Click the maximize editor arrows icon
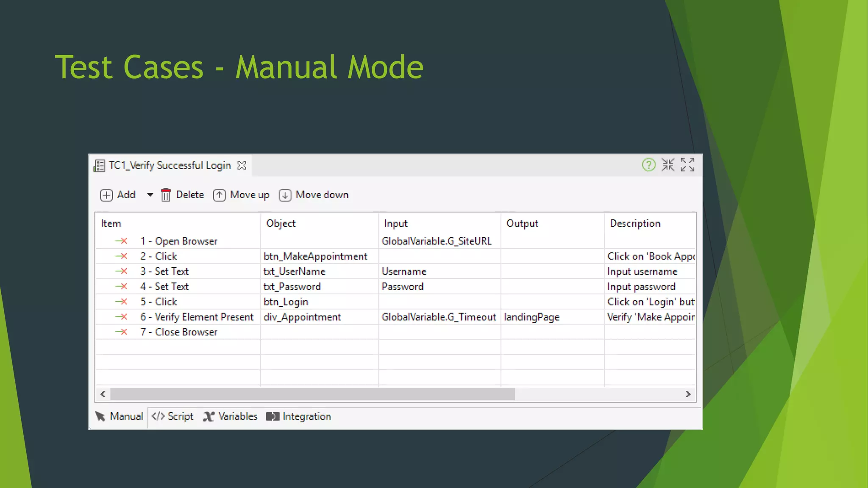The image size is (868, 488). [687, 165]
